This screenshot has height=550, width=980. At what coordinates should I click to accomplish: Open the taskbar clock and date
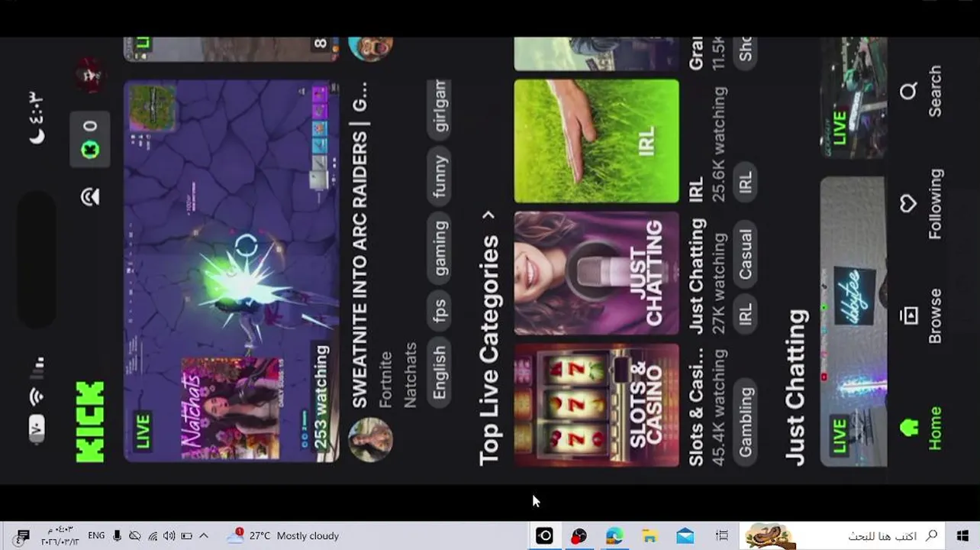pyautogui.click(x=60, y=535)
